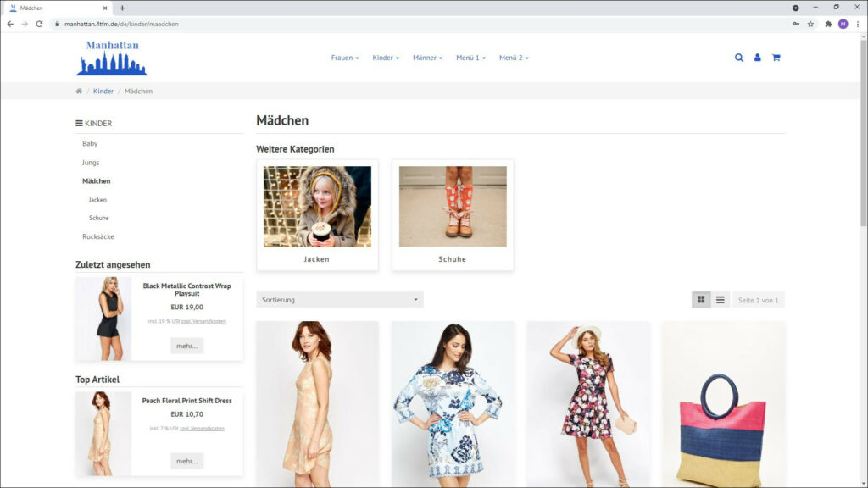Switch to list view layout
The width and height of the screenshot is (868, 488).
pos(720,300)
